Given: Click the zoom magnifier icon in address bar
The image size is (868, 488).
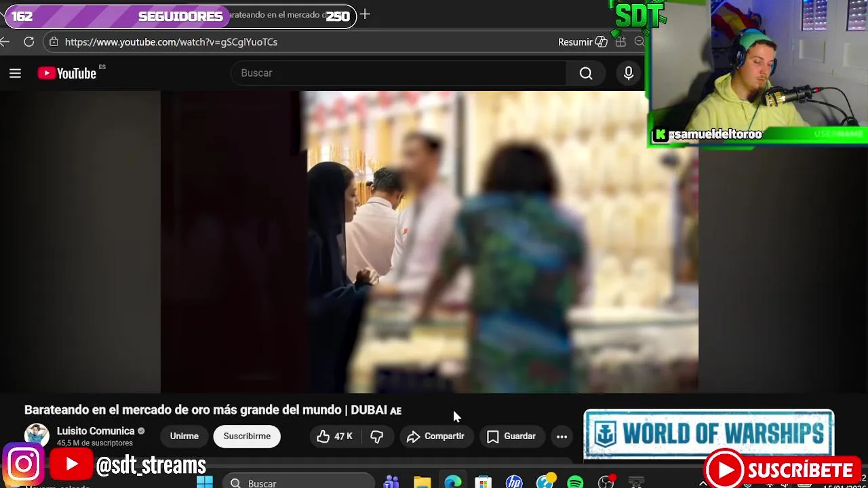Looking at the screenshot, I should pyautogui.click(x=639, y=42).
